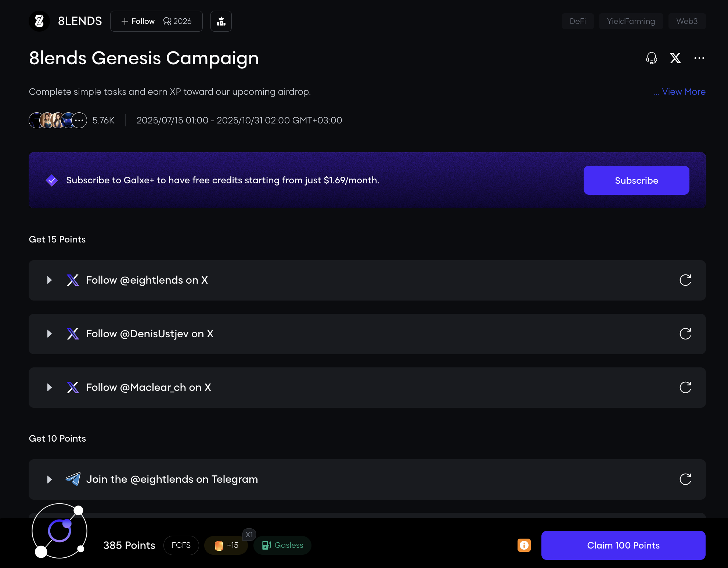Click Get 15 Points heading
This screenshot has height=568, width=728.
(57, 240)
